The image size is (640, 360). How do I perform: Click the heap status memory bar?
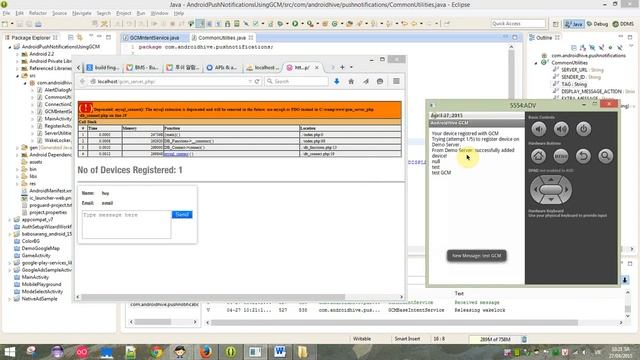[495, 339]
